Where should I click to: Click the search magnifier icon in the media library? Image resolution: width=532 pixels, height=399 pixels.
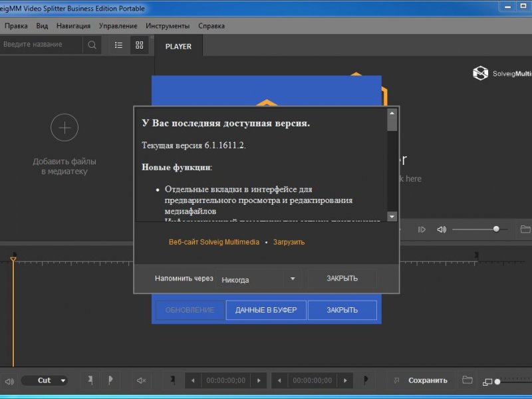pyautogui.click(x=92, y=45)
